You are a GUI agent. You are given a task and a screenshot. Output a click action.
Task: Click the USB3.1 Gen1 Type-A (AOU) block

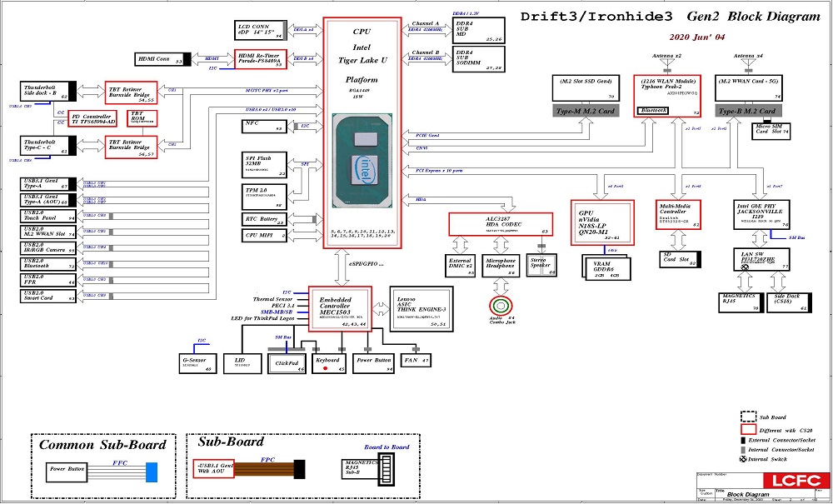tap(48, 200)
